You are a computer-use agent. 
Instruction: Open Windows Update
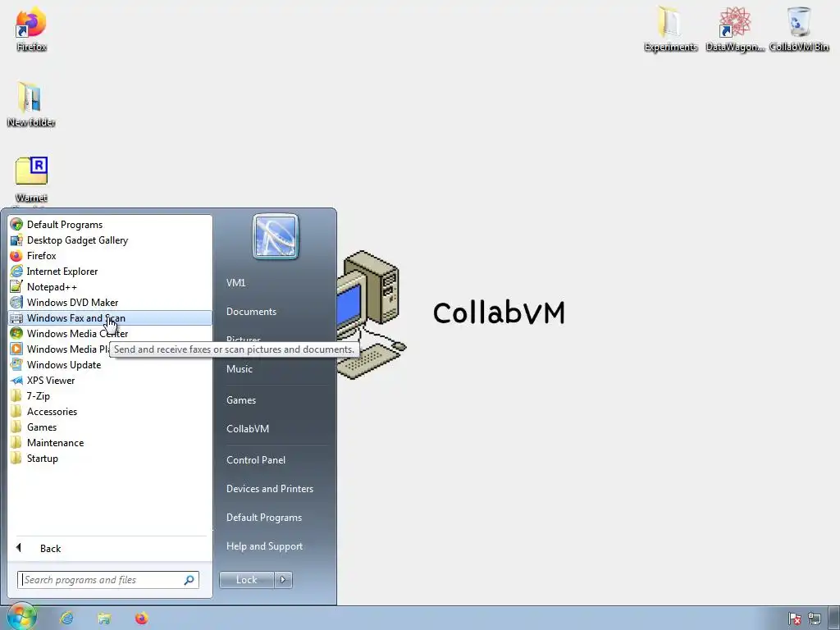coord(110,364)
